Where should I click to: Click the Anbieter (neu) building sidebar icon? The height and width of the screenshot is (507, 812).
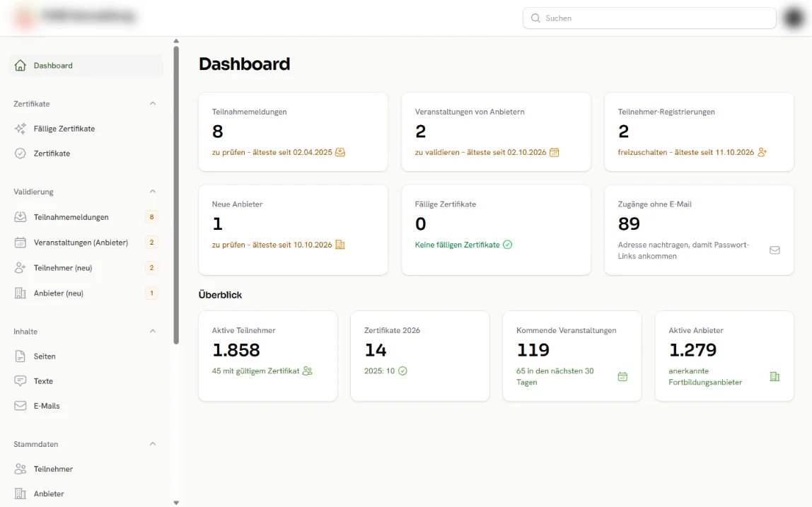pyautogui.click(x=21, y=293)
